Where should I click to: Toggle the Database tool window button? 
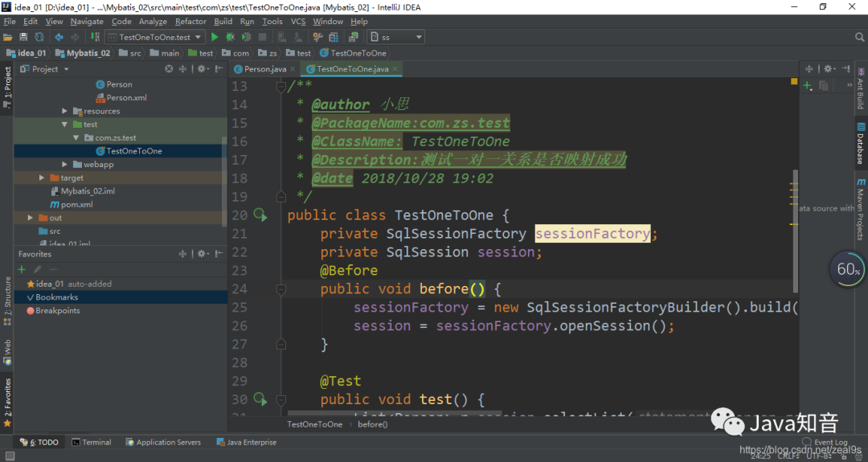(x=860, y=143)
